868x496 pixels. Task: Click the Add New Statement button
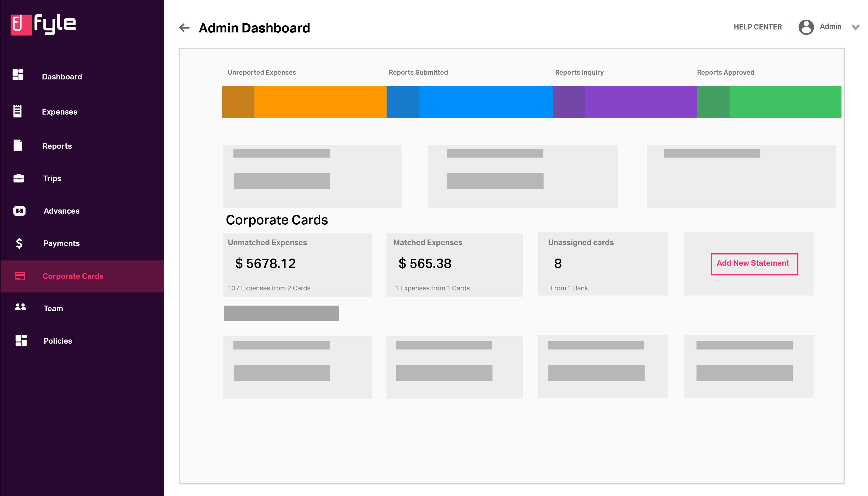(754, 264)
